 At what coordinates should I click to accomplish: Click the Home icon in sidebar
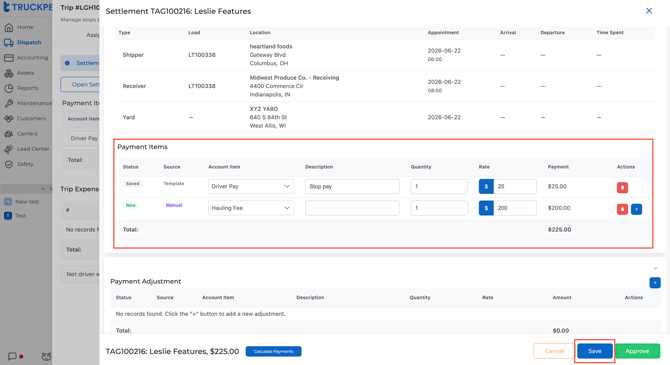[x=9, y=27]
